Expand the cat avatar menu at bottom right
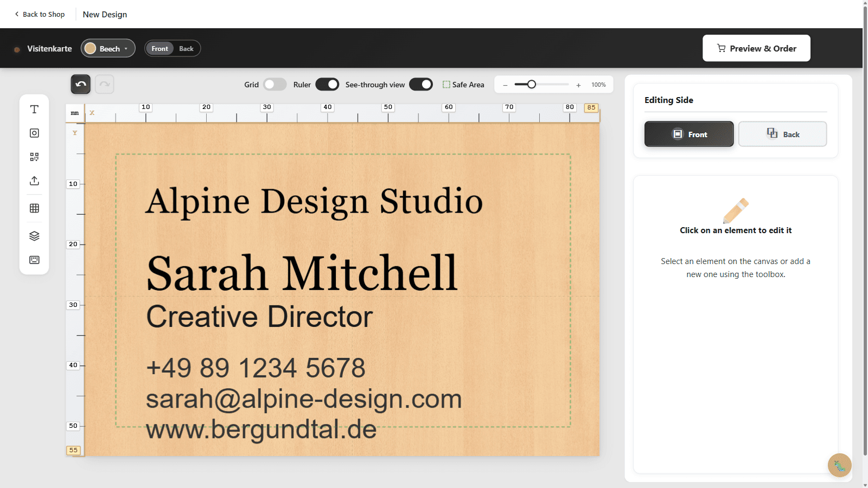Image resolution: width=868 pixels, height=488 pixels. point(839,465)
